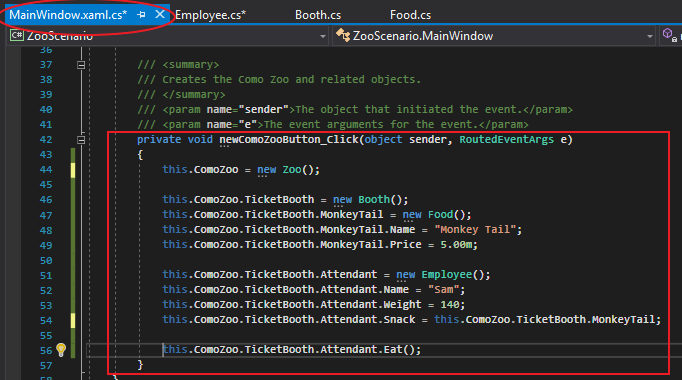Click the C# project icon beside ZooScenario
682x380 pixels.
coord(17,36)
